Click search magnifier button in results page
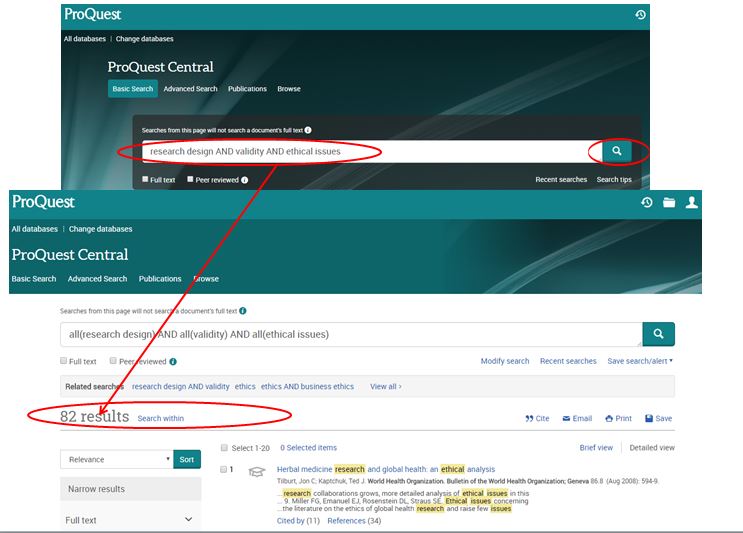 click(x=659, y=334)
